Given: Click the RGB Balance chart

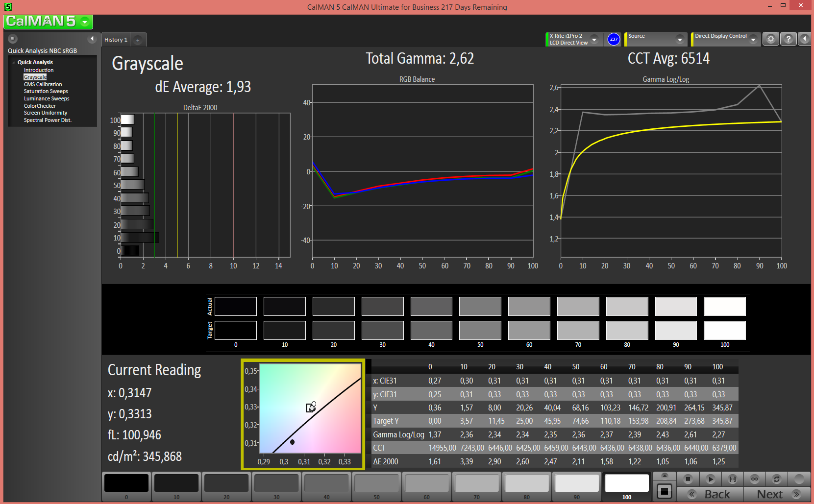Looking at the screenshot, I should tap(422, 171).
